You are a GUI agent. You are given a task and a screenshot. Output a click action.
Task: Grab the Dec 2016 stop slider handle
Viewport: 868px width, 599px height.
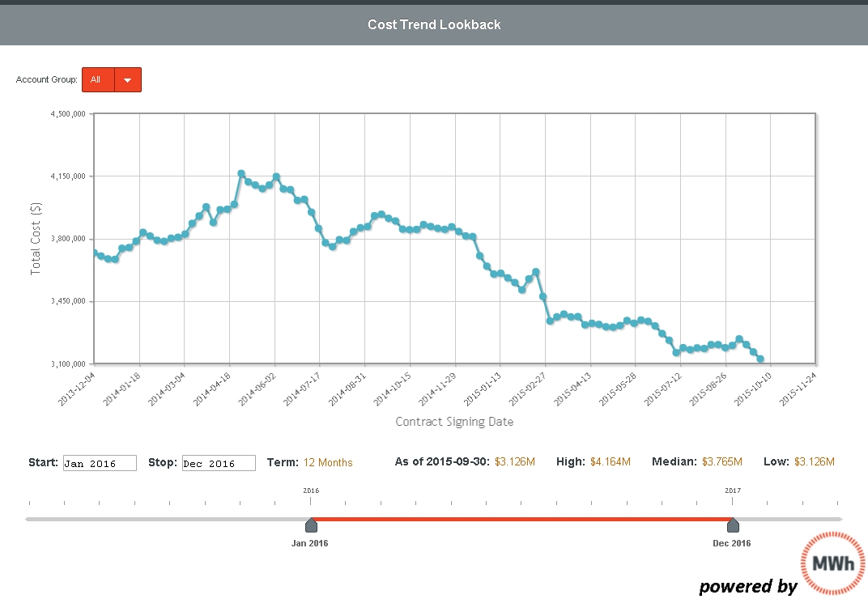click(733, 525)
